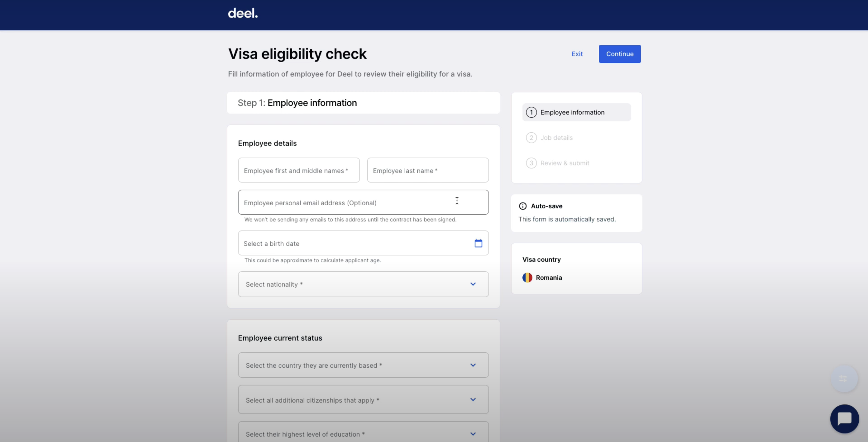Click the Auto-save info icon

tap(523, 206)
